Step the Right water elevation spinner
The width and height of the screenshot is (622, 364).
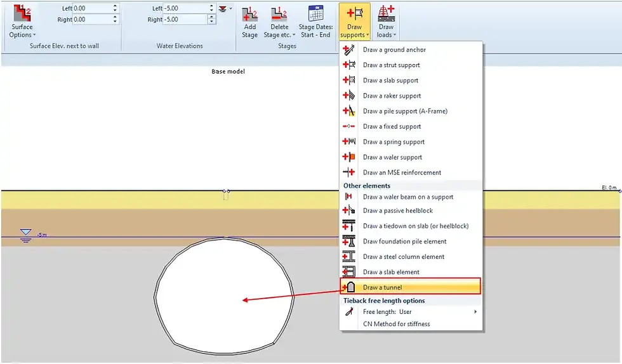211,20
